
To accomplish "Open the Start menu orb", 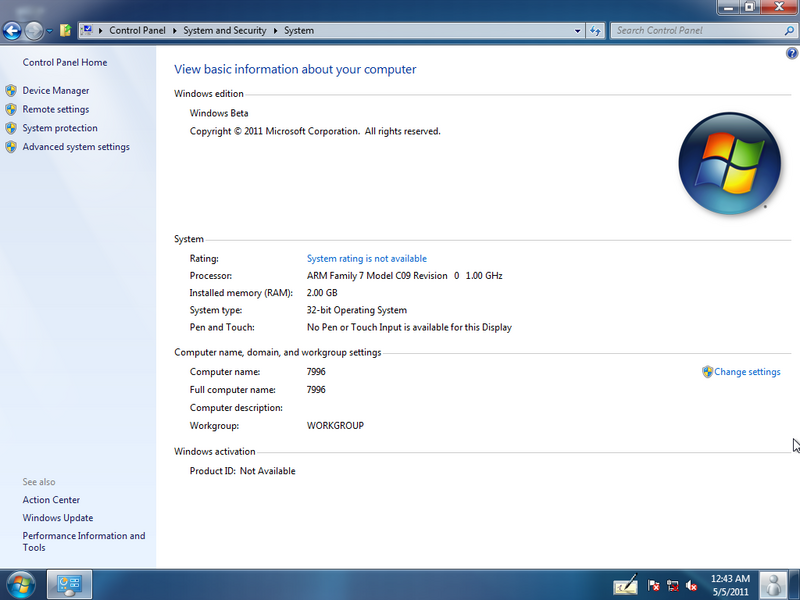I will [x=20, y=585].
